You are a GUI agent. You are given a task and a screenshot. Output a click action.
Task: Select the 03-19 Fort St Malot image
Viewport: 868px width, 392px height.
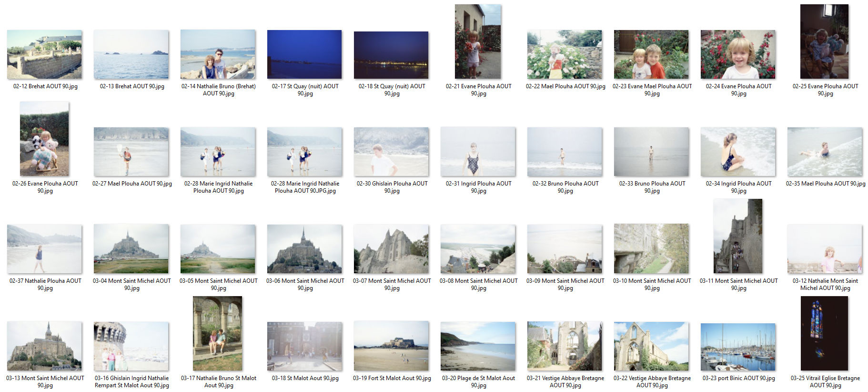coord(391,346)
